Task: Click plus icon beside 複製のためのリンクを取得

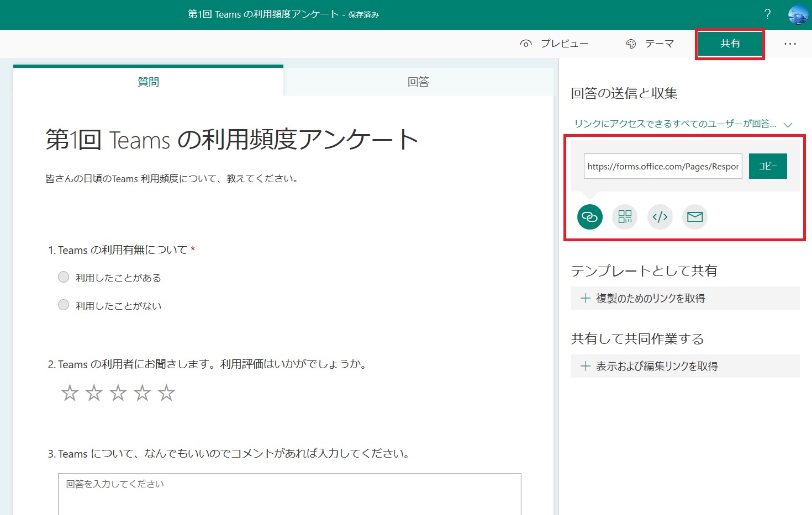Action: [x=586, y=298]
